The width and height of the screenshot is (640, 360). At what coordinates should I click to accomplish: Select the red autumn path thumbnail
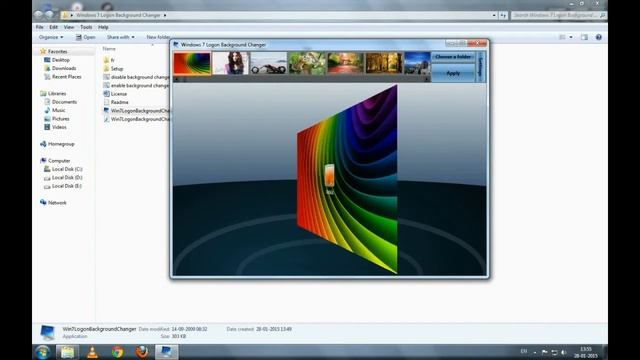pyautogui.click(x=345, y=63)
